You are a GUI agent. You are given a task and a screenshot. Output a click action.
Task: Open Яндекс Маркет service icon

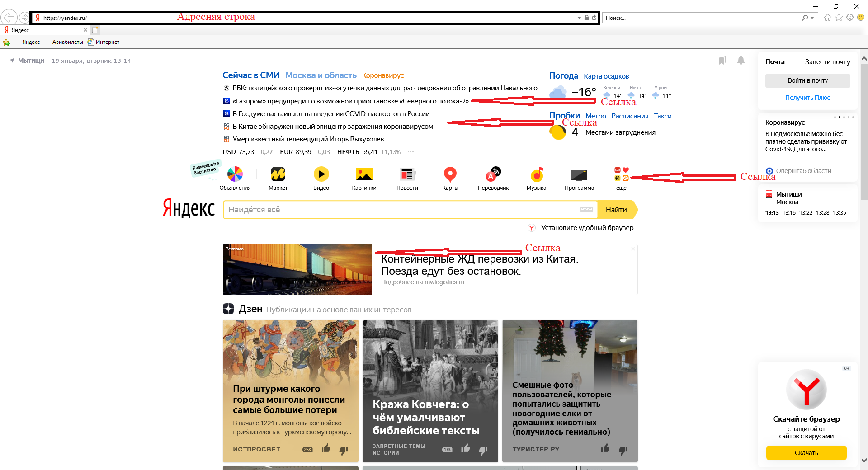coord(278,174)
